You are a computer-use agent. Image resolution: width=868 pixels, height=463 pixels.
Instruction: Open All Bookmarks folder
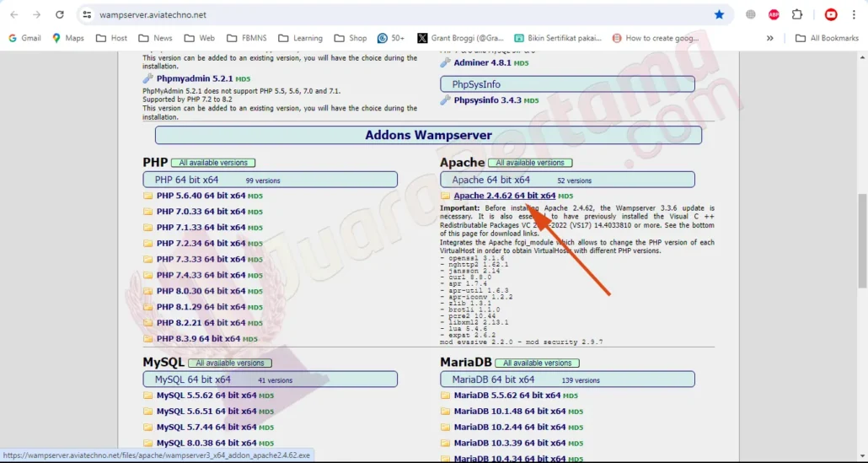tap(827, 38)
